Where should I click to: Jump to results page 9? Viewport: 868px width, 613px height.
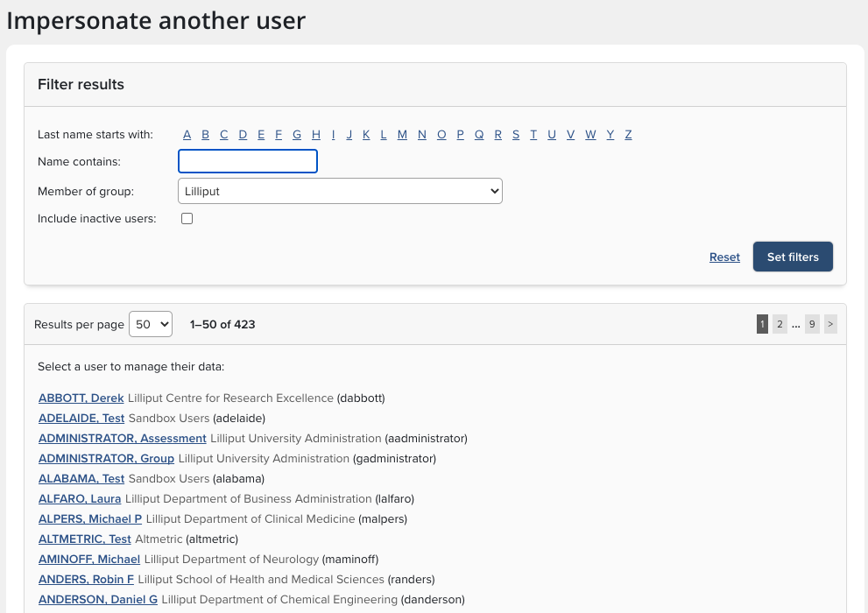pyautogui.click(x=812, y=324)
